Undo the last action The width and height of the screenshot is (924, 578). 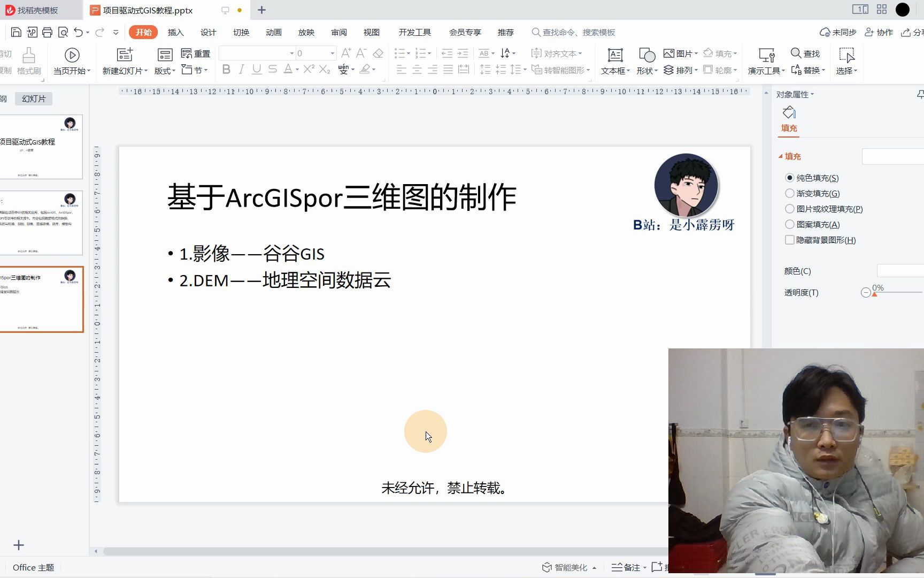click(78, 33)
